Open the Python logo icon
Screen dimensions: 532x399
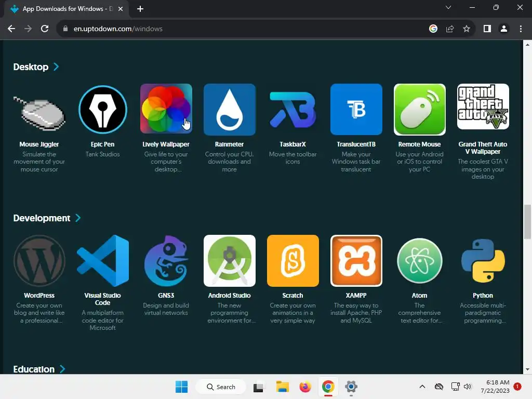[x=483, y=261]
